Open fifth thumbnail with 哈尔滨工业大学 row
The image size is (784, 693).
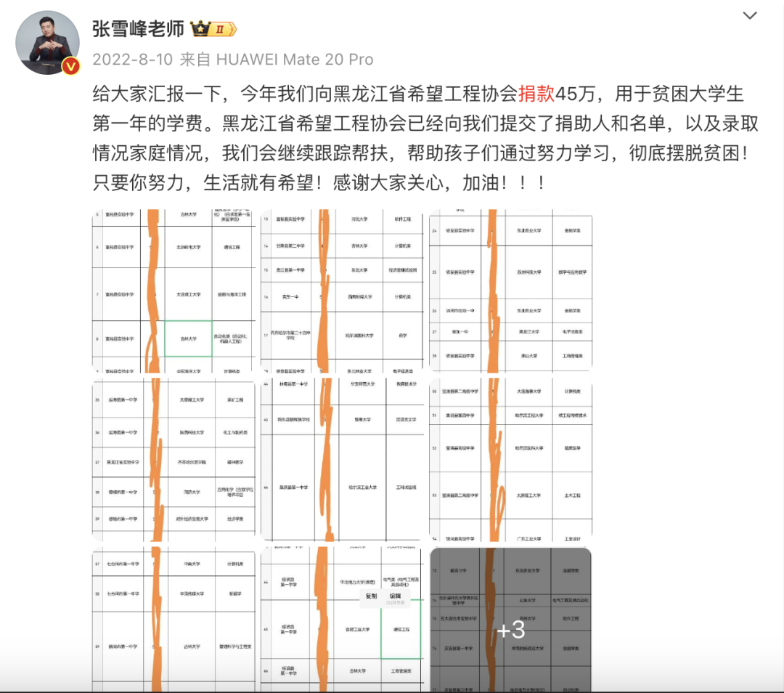(x=342, y=460)
